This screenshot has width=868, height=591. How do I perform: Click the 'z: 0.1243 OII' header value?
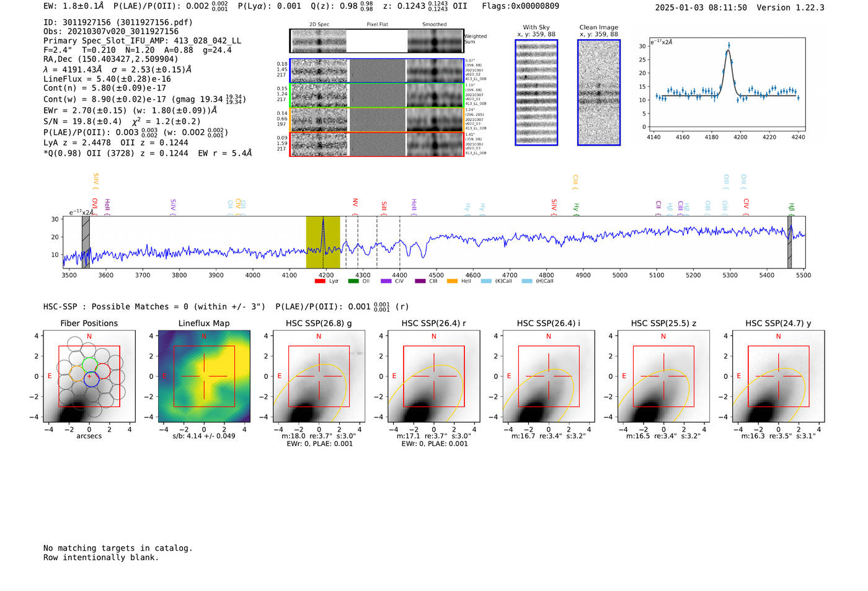(x=425, y=6)
